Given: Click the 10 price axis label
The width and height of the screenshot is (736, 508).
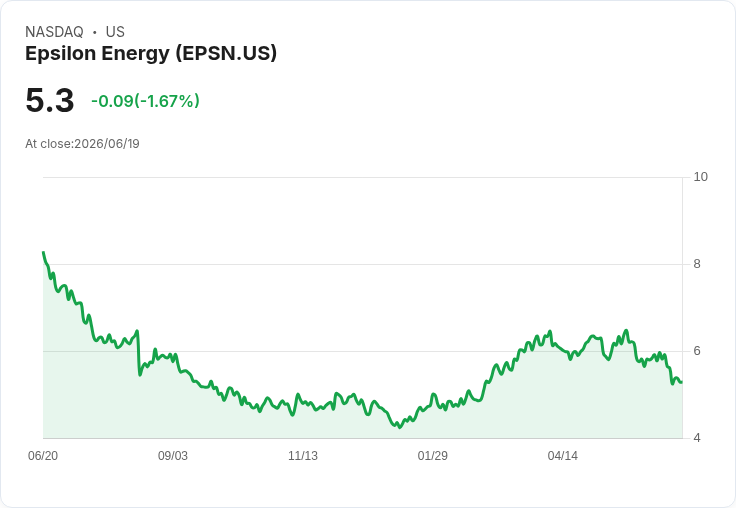Looking at the screenshot, I should coord(700,177).
